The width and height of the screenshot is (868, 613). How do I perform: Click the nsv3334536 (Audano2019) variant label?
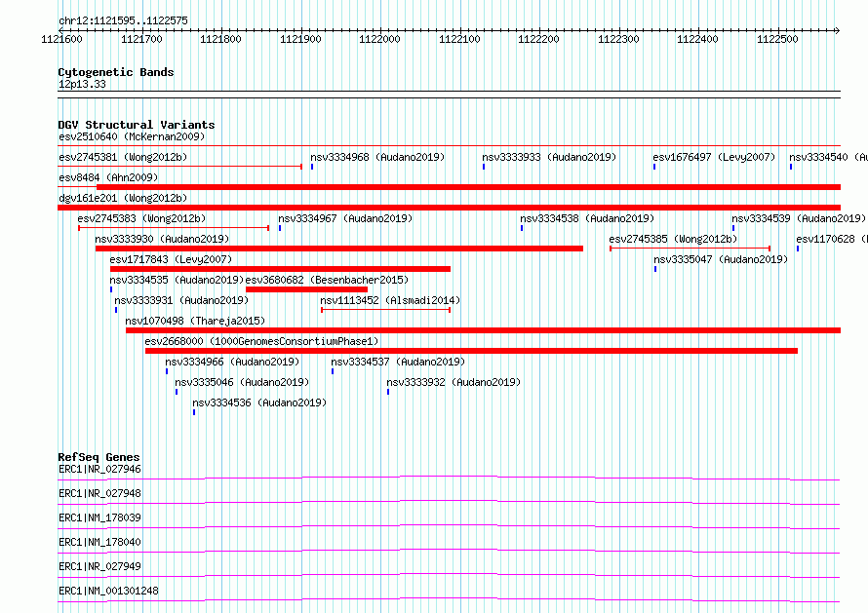click(259, 402)
